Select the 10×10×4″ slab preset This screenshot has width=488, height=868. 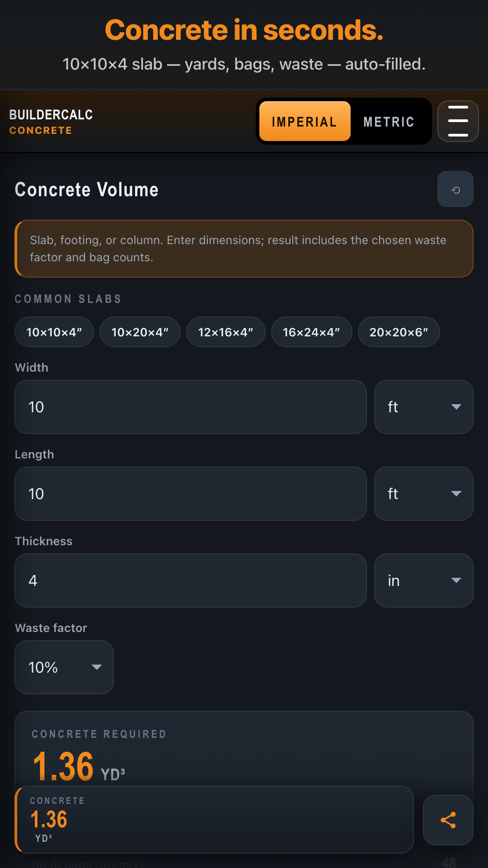[x=54, y=332]
